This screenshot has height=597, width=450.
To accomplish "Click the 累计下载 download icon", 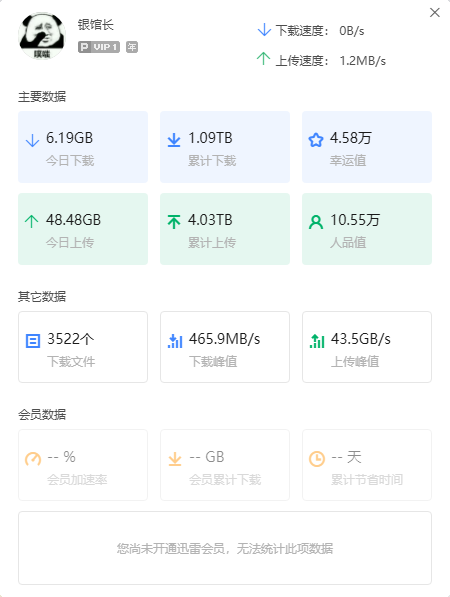I will [174, 140].
